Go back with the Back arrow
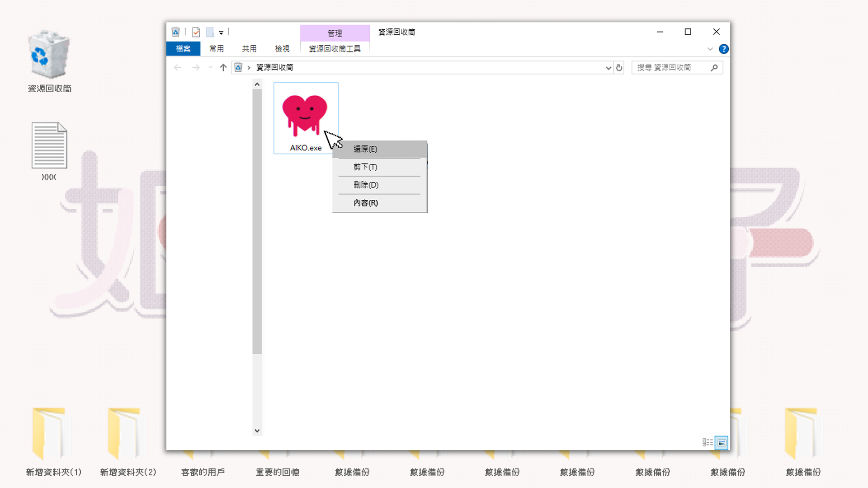 click(178, 67)
